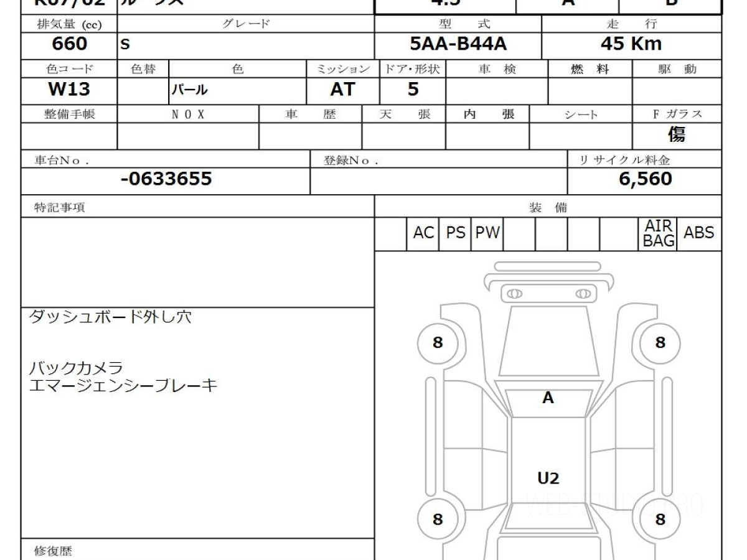The width and height of the screenshot is (747, 560).
Task: Select color code W13
Action: [69, 90]
